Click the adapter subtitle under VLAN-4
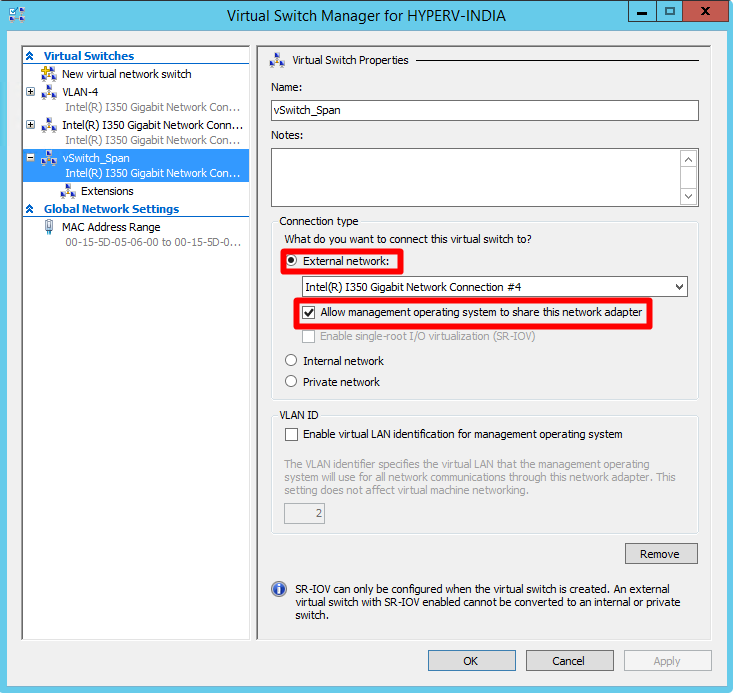Screen dimensions: 733x694 coord(152,107)
